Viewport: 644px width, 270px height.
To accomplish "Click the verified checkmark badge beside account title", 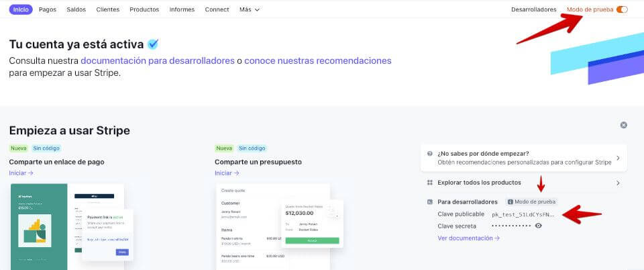I will tap(154, 44).
